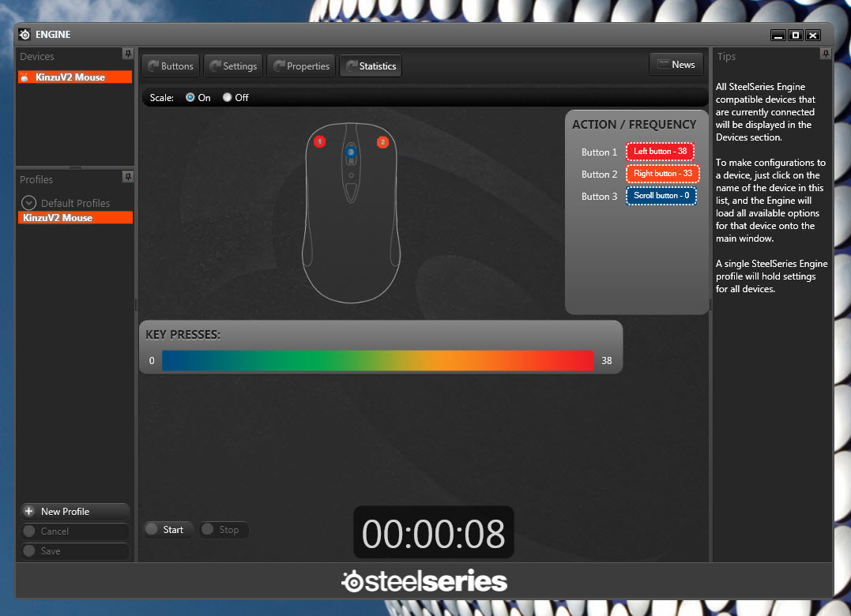Pin the Profiles panel
Image resolution: width=851 pixels, height=616 pixels.
tap(128, 177)
